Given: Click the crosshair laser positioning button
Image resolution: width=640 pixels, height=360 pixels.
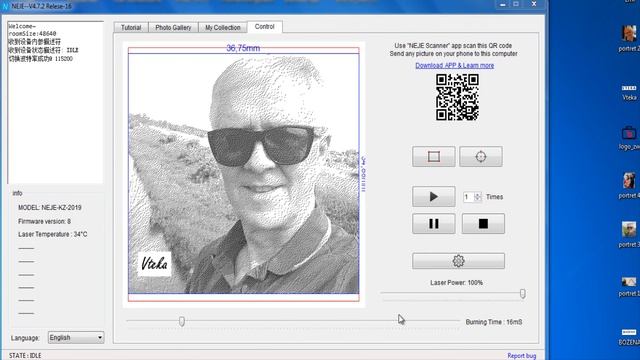Looking at the screenshot, I should coord(481,156).
